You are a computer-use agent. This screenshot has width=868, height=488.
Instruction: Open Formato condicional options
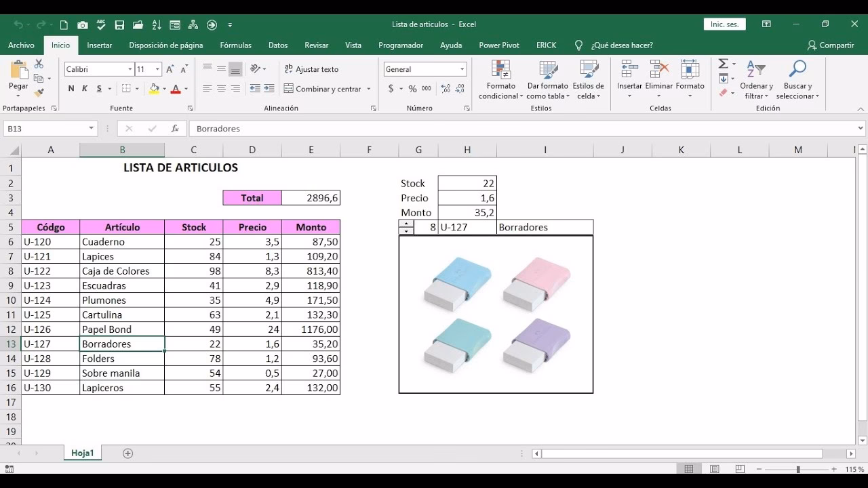pos(500,79)
